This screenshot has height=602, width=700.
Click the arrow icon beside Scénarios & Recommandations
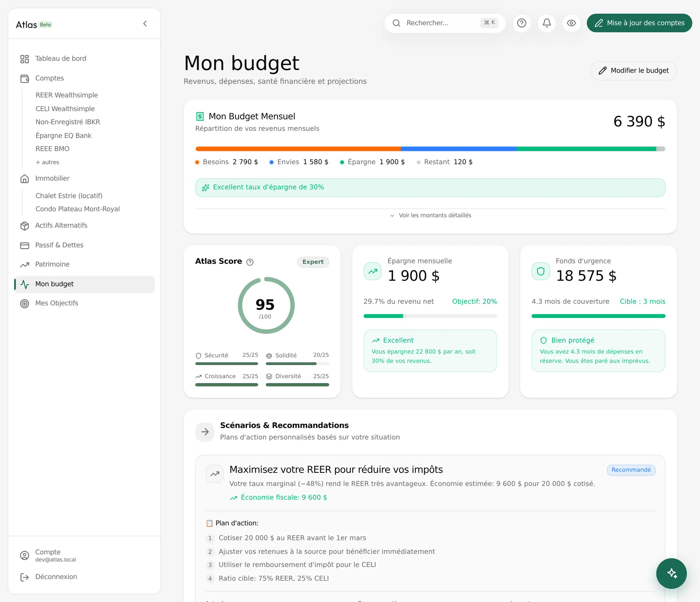(205, 432)
